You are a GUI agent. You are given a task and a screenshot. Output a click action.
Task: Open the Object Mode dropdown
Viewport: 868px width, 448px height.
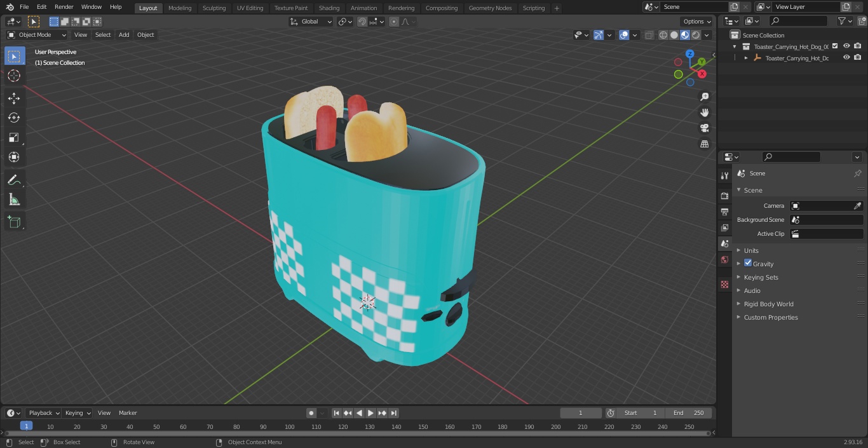pyautogui.click(x=37, y=35)
